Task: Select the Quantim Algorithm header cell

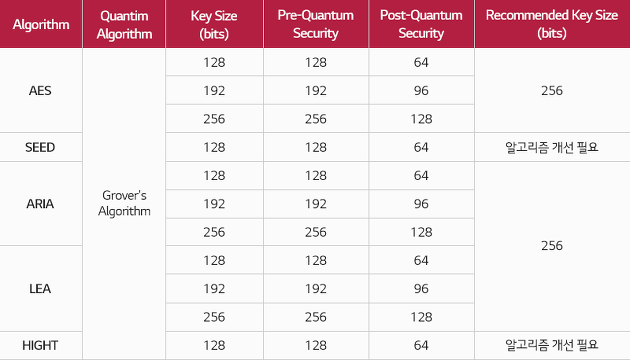Action: [124, 24]
